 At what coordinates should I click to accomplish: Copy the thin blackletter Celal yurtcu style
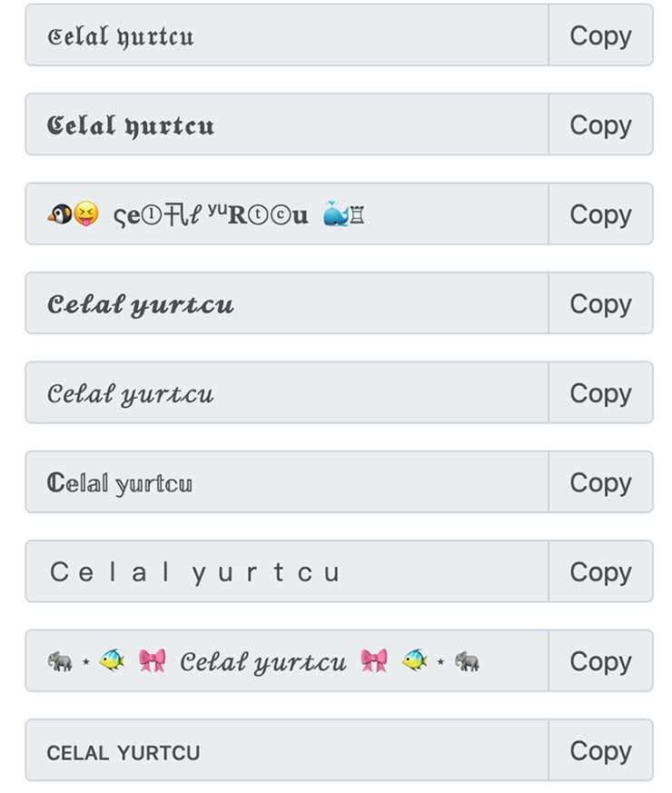point(600,35)
